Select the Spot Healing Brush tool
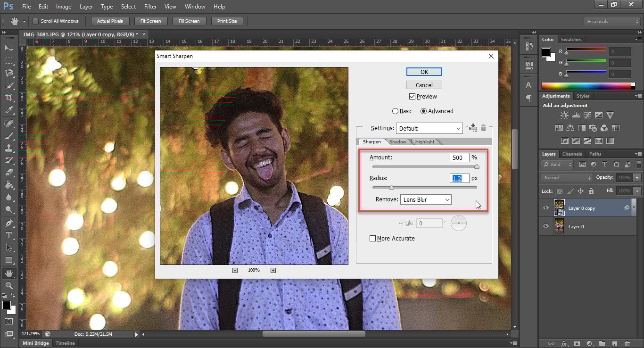The height and width of the screenshot is (348, 644). click(9, 124)
